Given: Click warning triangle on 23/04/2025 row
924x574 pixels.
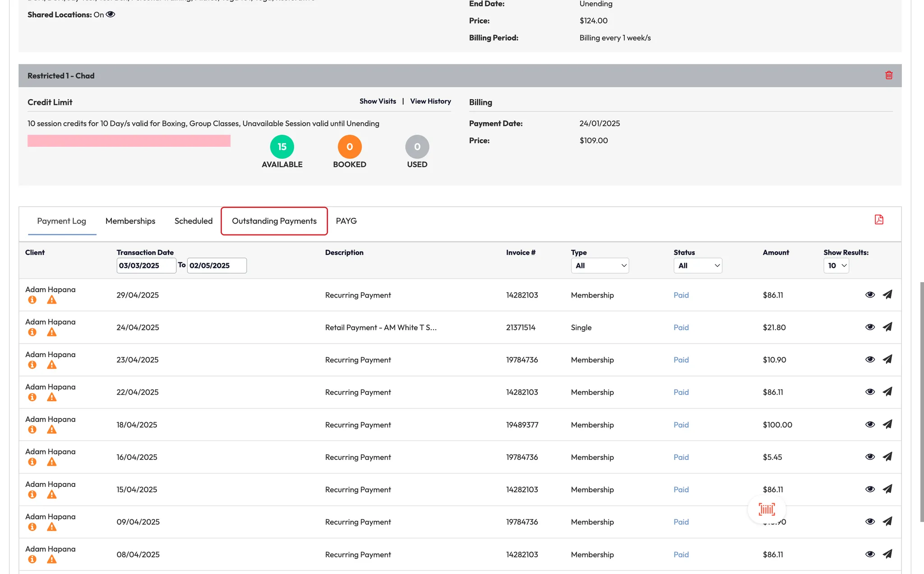Looking at the screenshot, I should [x=52, y=365].
